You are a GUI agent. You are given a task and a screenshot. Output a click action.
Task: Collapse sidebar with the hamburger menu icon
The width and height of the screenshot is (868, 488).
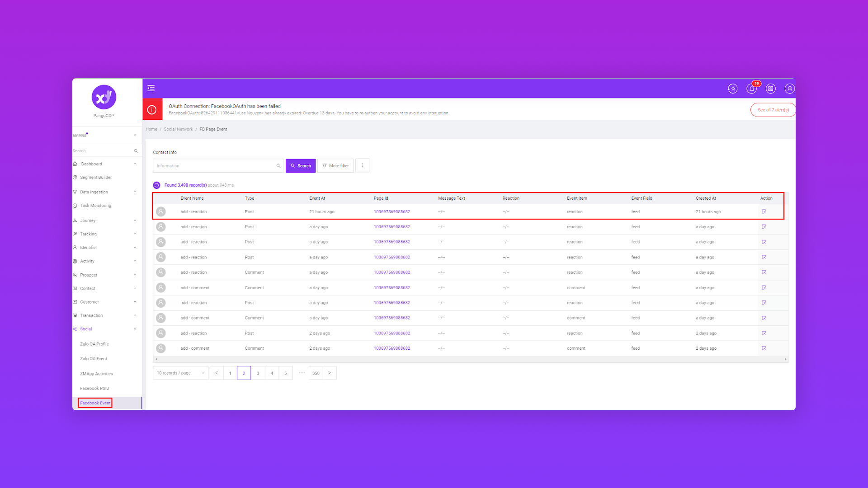point(151,88)
